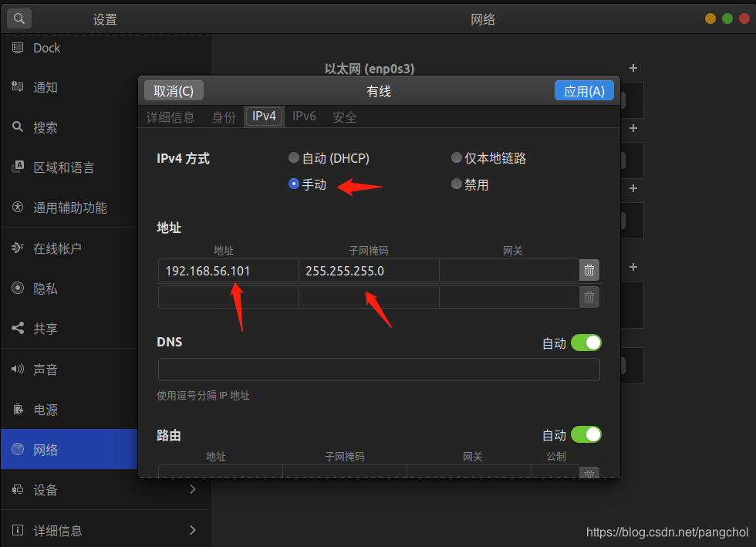This screenshot has width=756, height=547.
Task: Add a connection for 以太网 (enp0s3)
Action: tap(633, 68)
